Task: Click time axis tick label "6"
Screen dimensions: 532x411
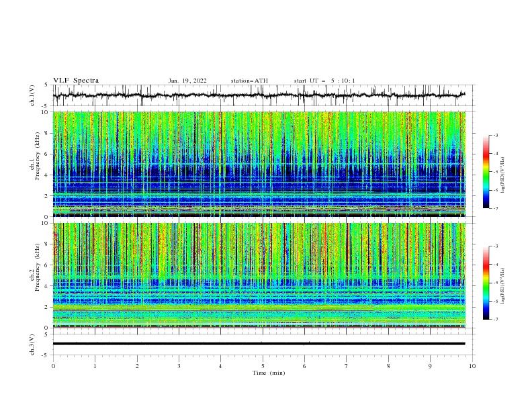Action: pos(304,366)
